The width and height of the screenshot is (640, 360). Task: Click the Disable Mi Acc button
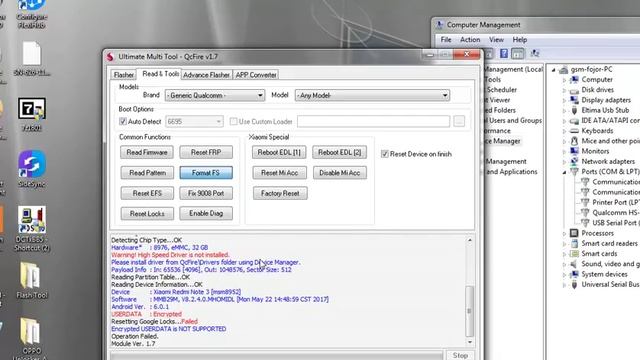point(340,173)
